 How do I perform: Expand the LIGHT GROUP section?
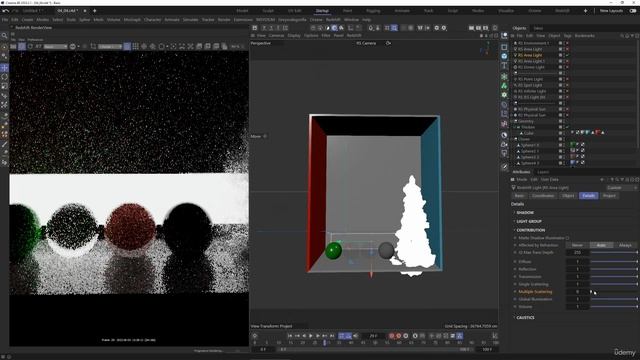[529, 221]
